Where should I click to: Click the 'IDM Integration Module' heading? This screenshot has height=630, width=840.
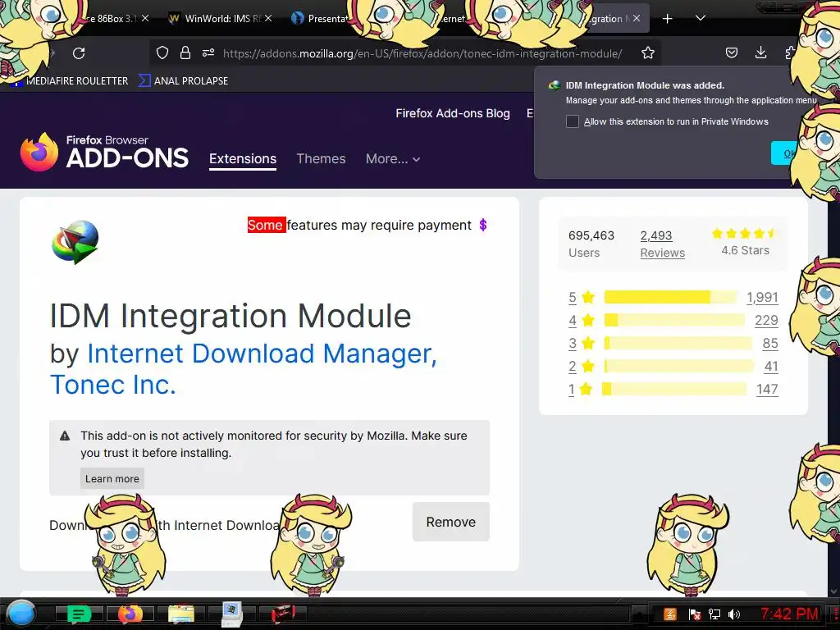point(231,316)
